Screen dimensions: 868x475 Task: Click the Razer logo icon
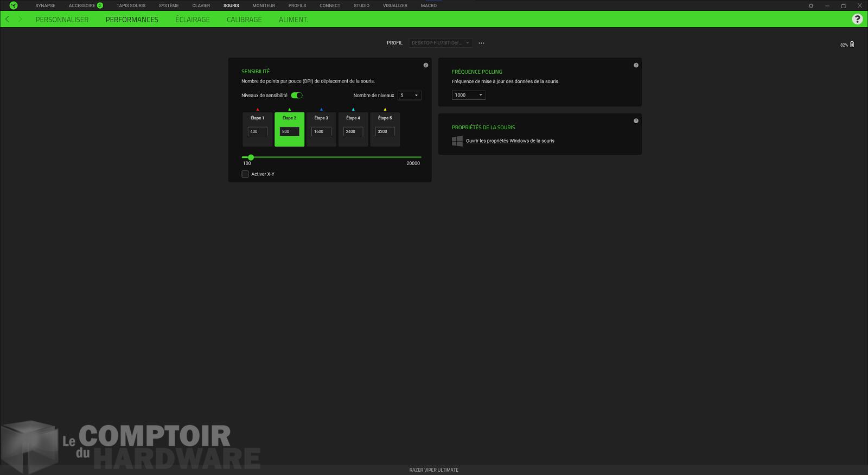click(x=14, y=5)
